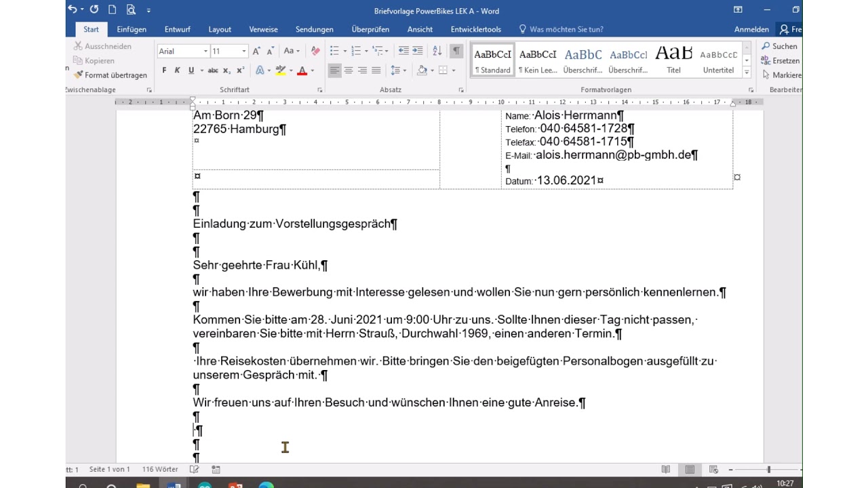Open Schriftart dialog launcher
The image size is (868, 488).
click(320, 90)
